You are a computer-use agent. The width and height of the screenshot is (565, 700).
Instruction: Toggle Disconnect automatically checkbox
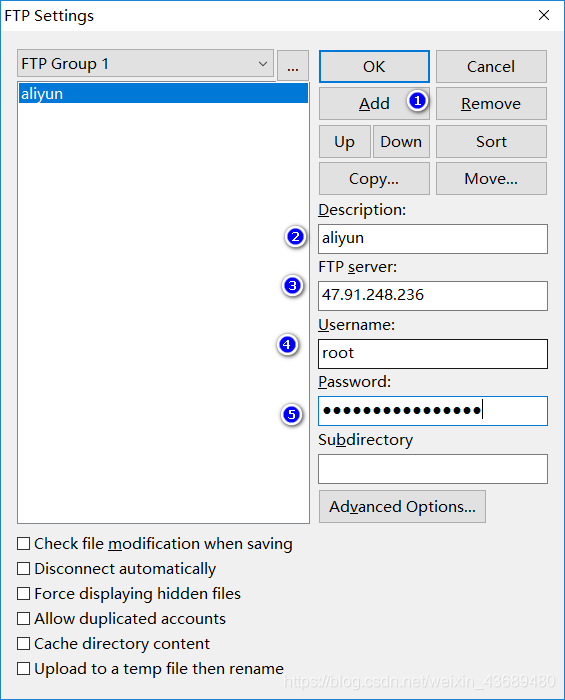click(23, 569)
